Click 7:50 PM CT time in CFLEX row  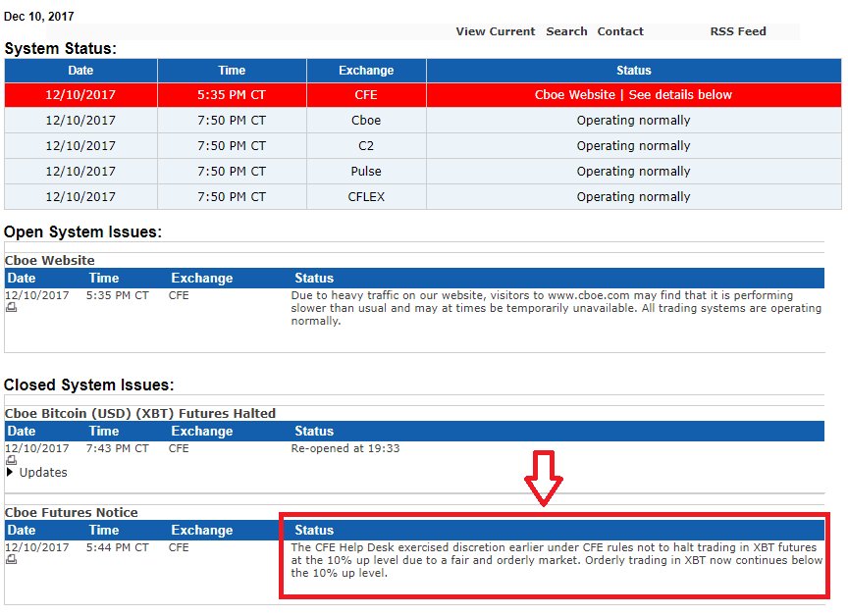point(232,197)
